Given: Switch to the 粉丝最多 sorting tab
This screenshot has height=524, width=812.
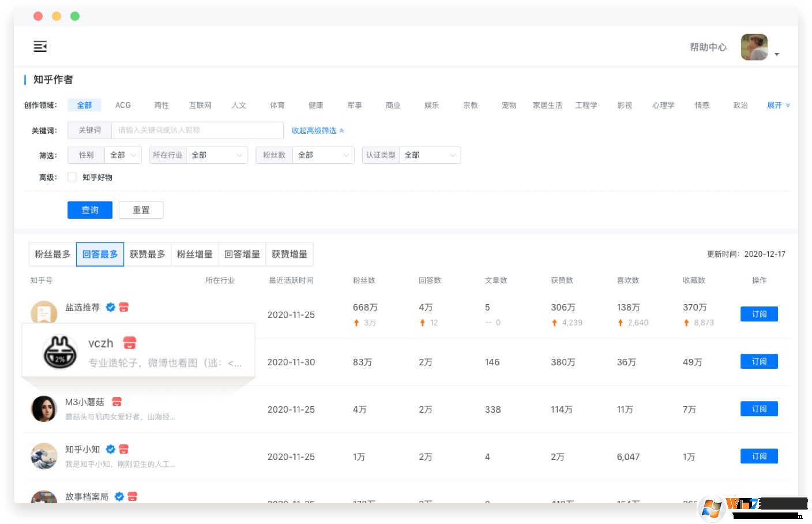Looking at the screenshot, I should coord(52,254).
